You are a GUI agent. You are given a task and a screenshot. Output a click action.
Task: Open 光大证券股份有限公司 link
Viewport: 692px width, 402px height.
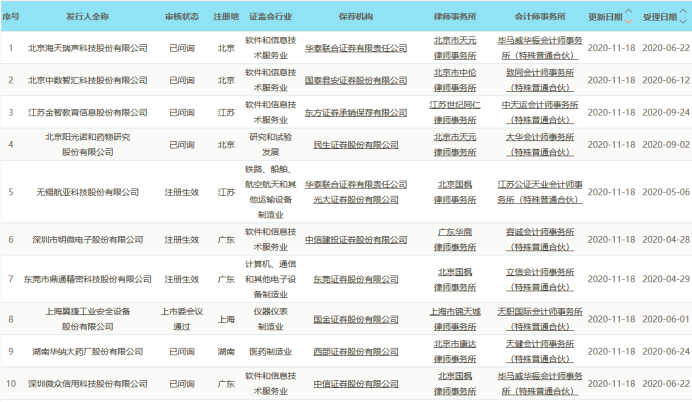(356, 200)
